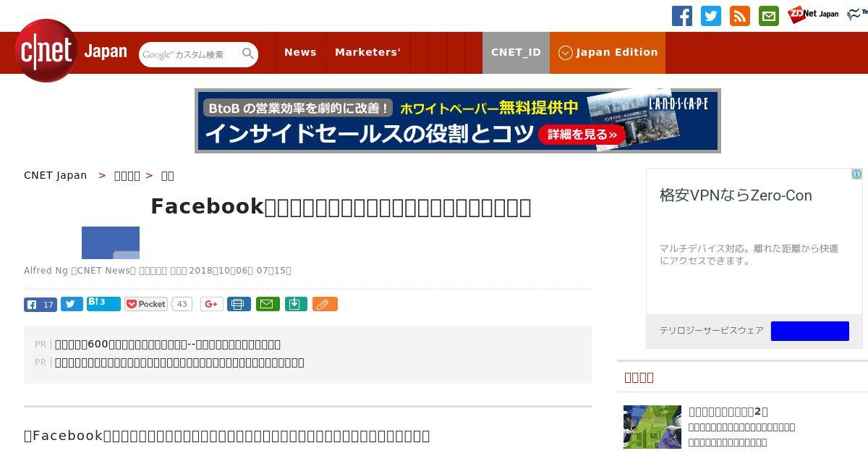Open the newsletter mail icon in the top bar
This screenshot has height=456, width=868.
click(x=769, y=16)
